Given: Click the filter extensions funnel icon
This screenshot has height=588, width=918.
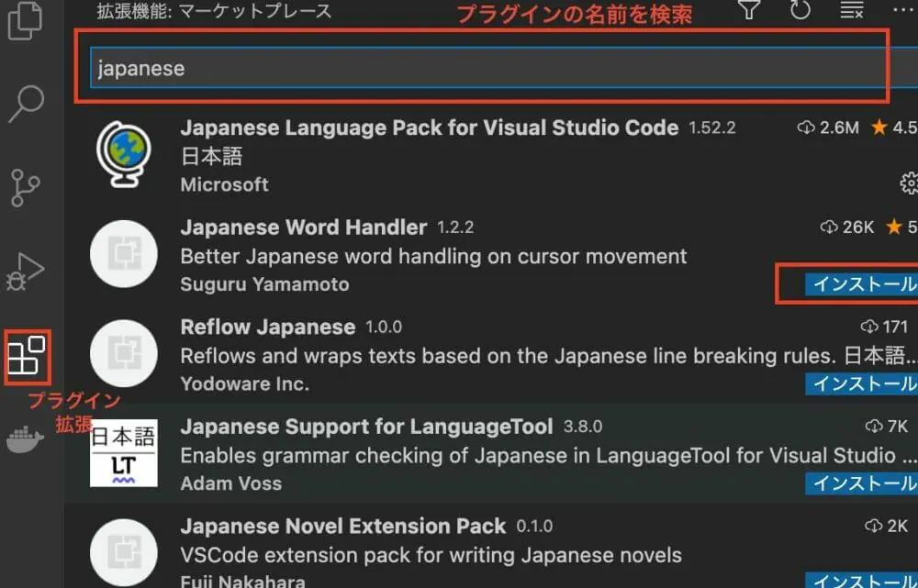Looking at the screenshot, I should coord(750,11).
